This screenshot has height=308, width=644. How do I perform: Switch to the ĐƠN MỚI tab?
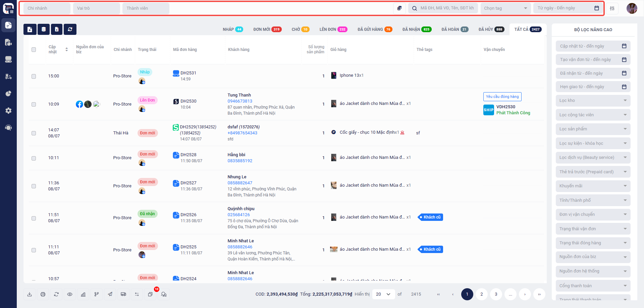click(x=267, y=29)
